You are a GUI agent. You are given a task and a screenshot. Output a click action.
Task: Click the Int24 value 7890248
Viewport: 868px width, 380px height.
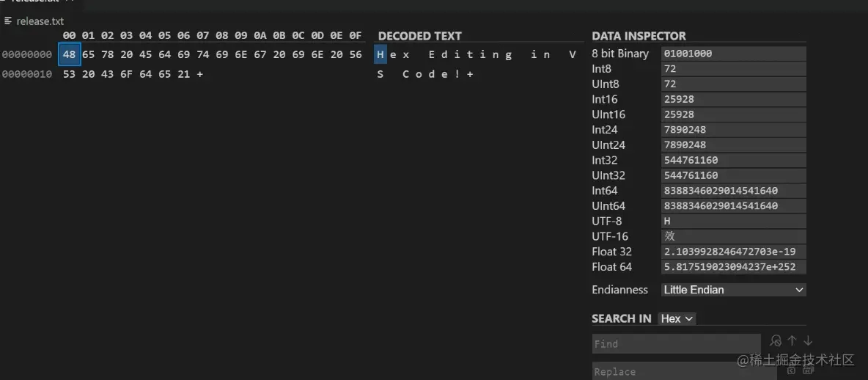pyautogui.click(x=734, y=130)
